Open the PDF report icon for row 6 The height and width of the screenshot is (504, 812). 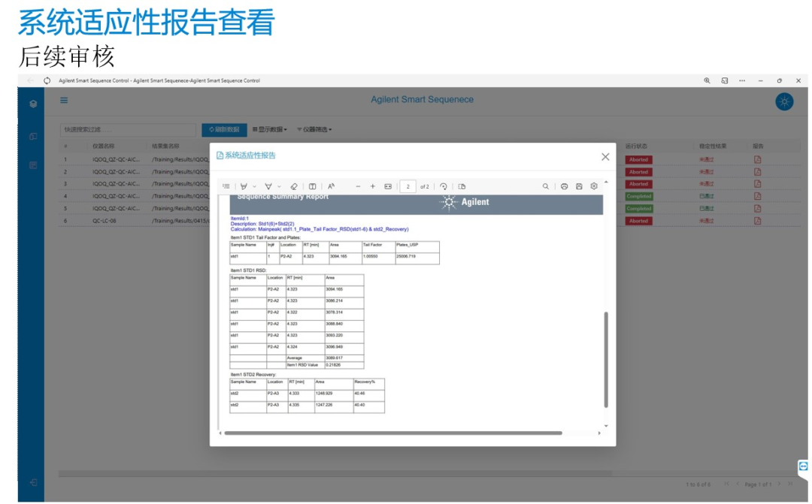(757, 220)
